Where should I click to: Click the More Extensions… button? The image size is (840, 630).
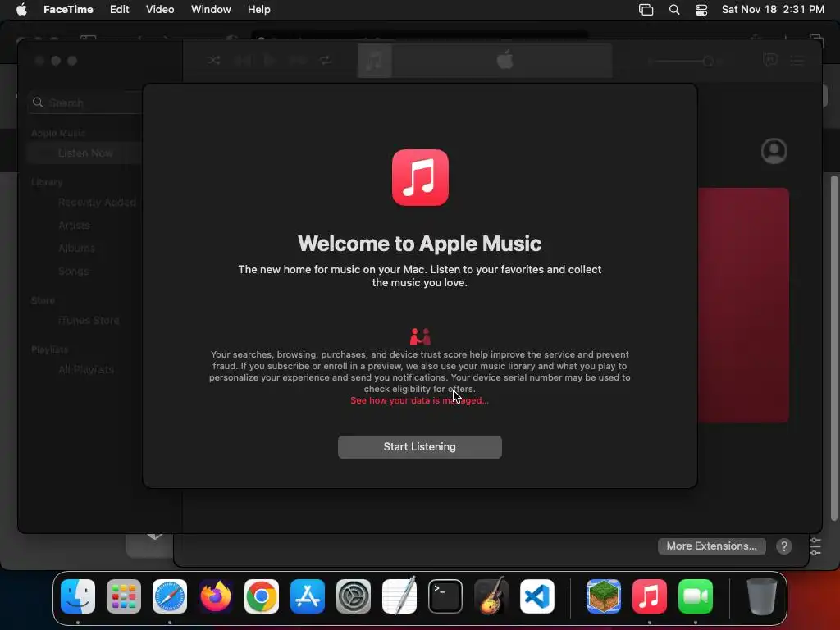[x=711, y=546]
